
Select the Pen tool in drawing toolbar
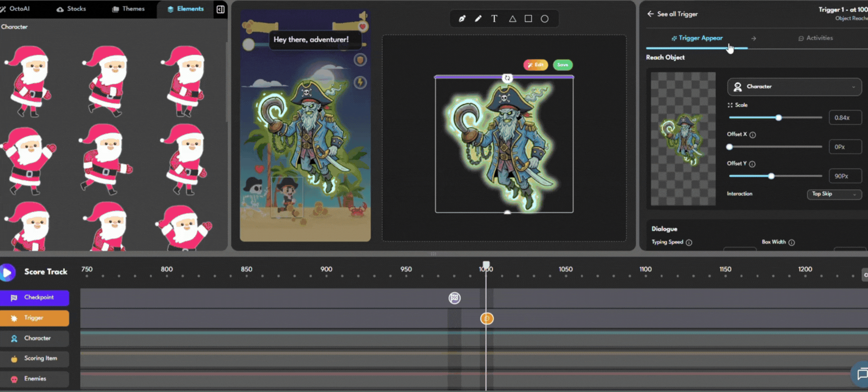pos(462,19)
